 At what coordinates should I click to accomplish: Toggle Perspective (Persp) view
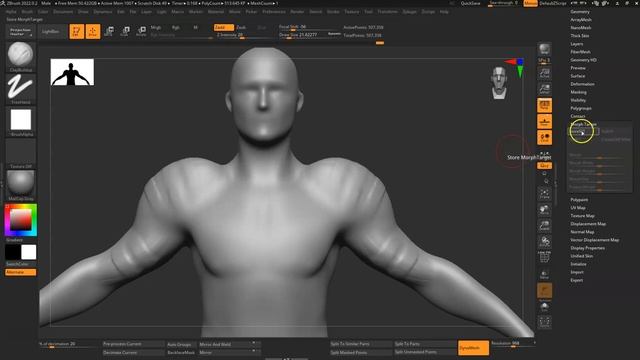[544, 105]
